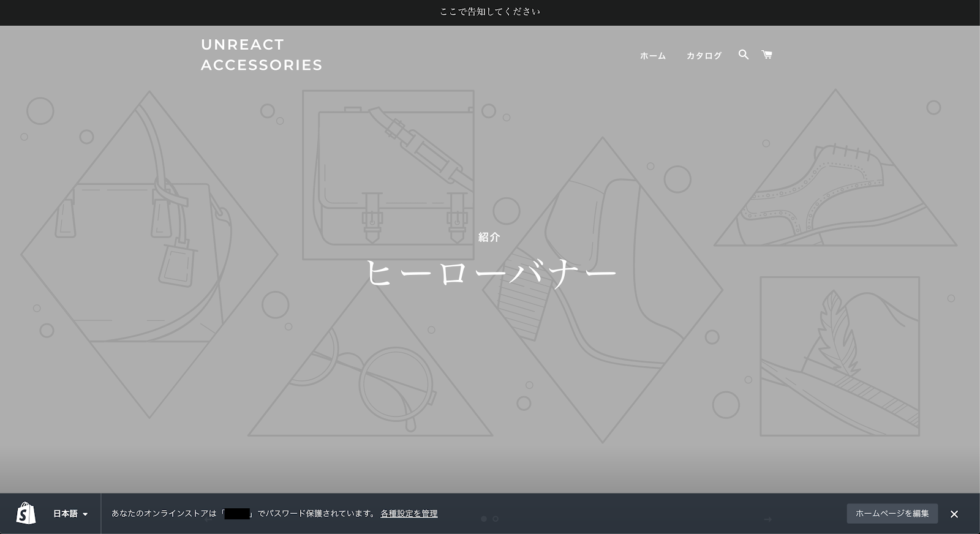Open the カタログ menu item
The width and height of the screenshot is (980, 534).
pos(704,56)
